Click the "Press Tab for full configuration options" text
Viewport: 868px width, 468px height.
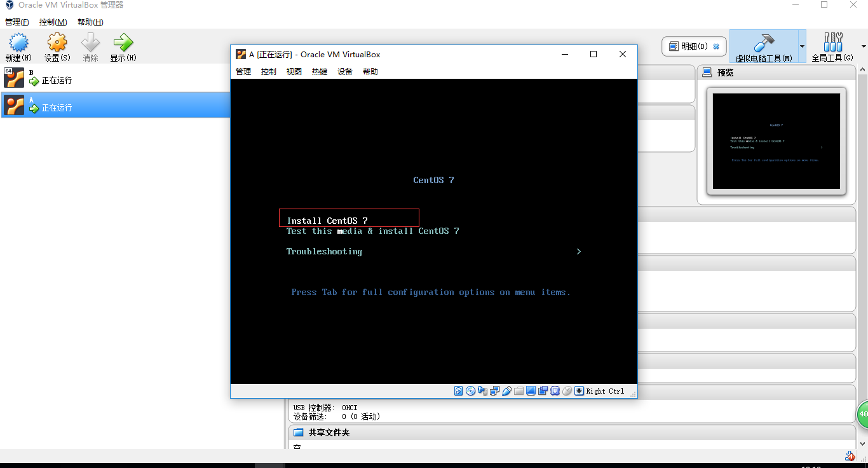[x=431, y=292]
